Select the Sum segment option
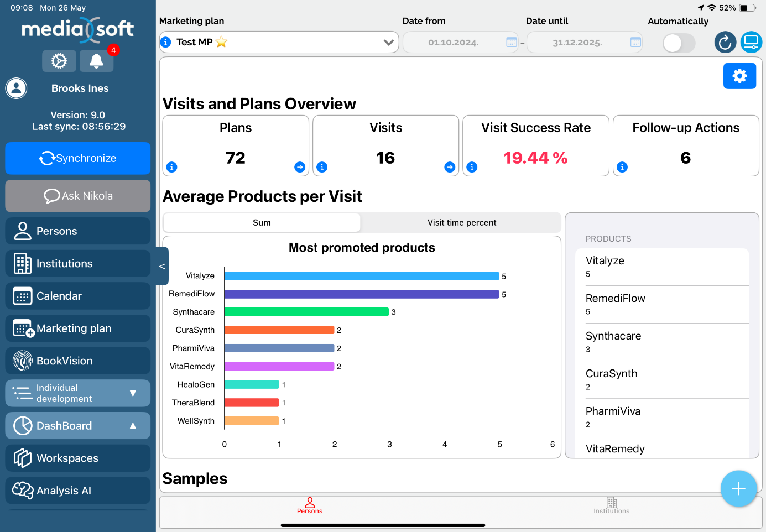Image resolution: width=766 pixels, height=532 pixels. (262, 223)
